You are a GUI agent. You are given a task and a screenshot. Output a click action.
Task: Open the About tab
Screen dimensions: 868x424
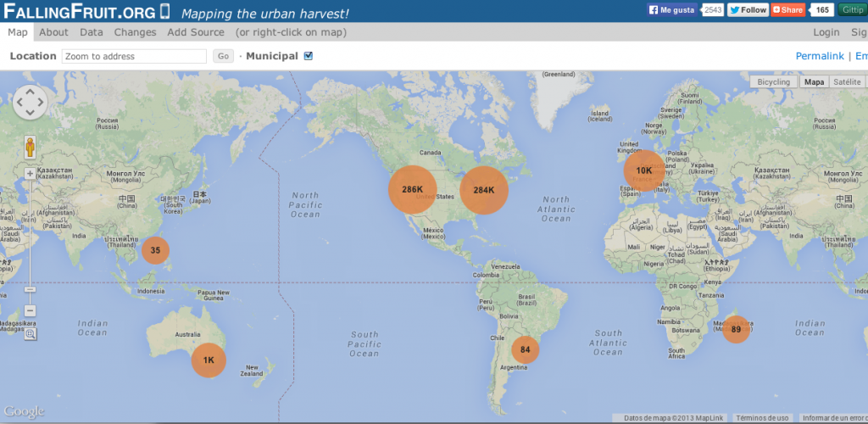pyautogui.click(x=53, y=32)
